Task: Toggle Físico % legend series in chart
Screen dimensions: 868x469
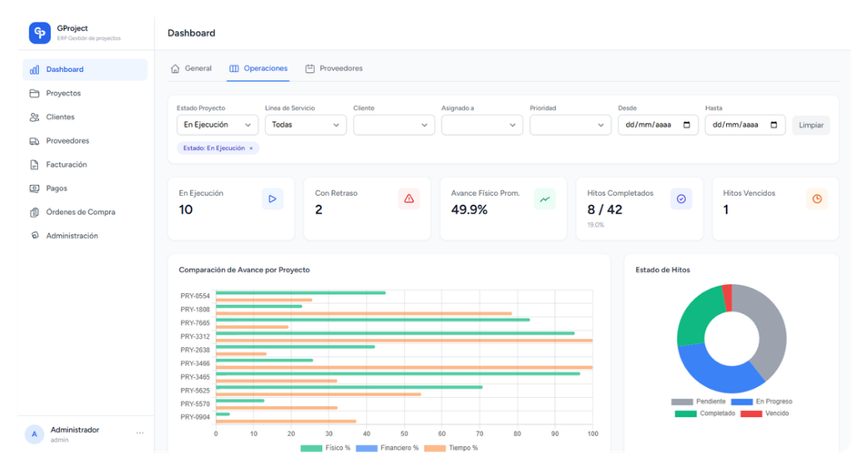Action: 325,448
